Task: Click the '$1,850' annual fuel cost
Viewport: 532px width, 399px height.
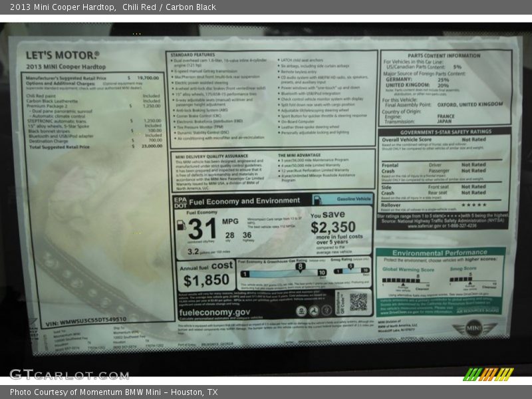Action: [206, 280]
